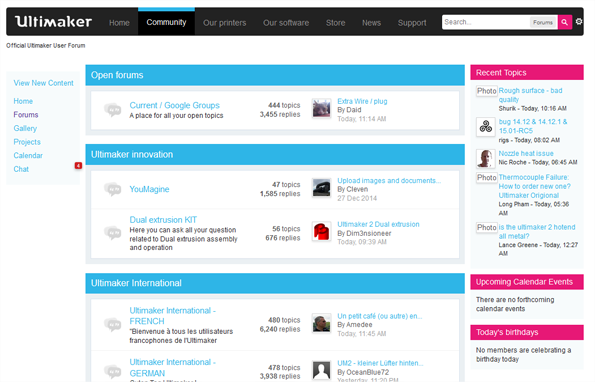Open the Forums search scope dropdown
This screenshot has width=595, height=382.
coord(543,22)
